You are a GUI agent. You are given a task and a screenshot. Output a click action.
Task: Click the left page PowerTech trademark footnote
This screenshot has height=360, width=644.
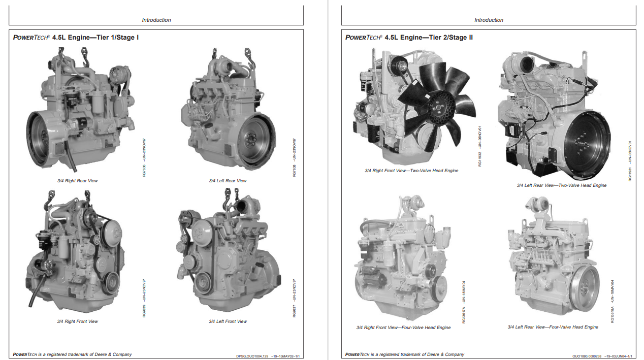72,354
